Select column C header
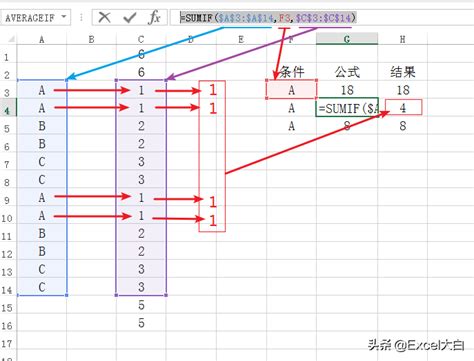 click(141, 40)
